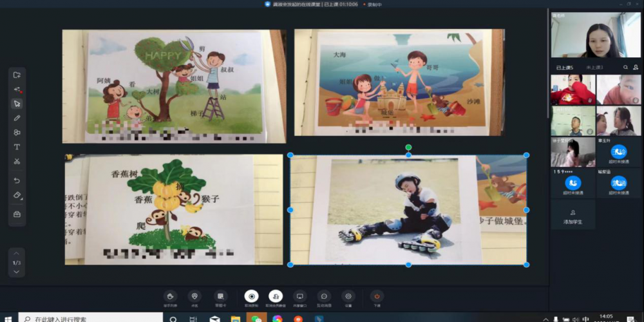Activate the pointer selection tool

pyautogui.click(x=17, y=104)
